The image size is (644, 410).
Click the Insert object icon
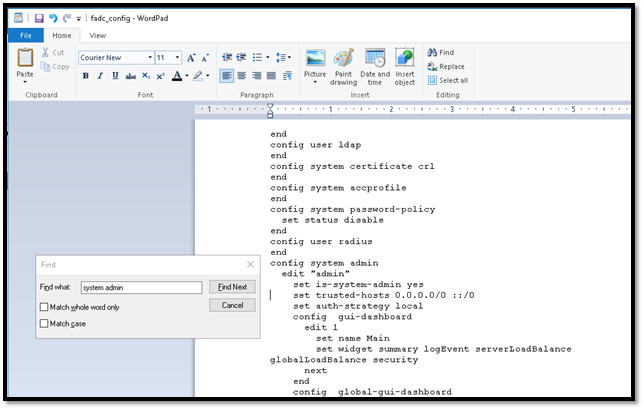pyautogui.click(x=405, y=67)
